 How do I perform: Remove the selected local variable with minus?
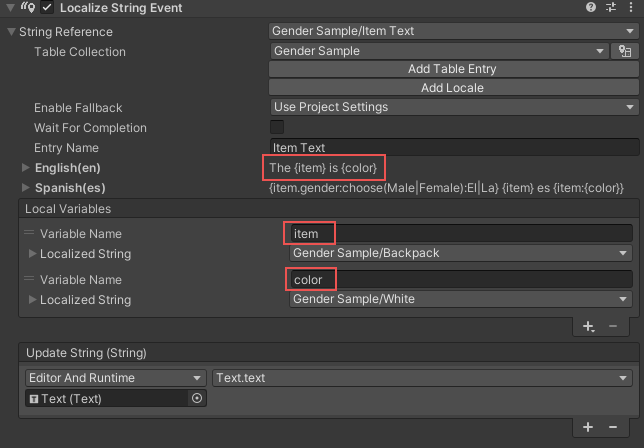click(x=613, y=326)
